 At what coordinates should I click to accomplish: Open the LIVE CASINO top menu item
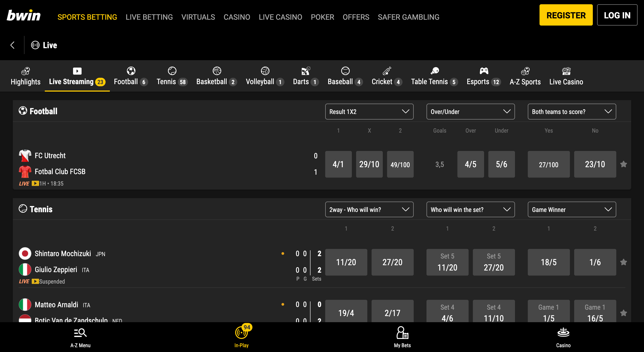click(280, 17)
